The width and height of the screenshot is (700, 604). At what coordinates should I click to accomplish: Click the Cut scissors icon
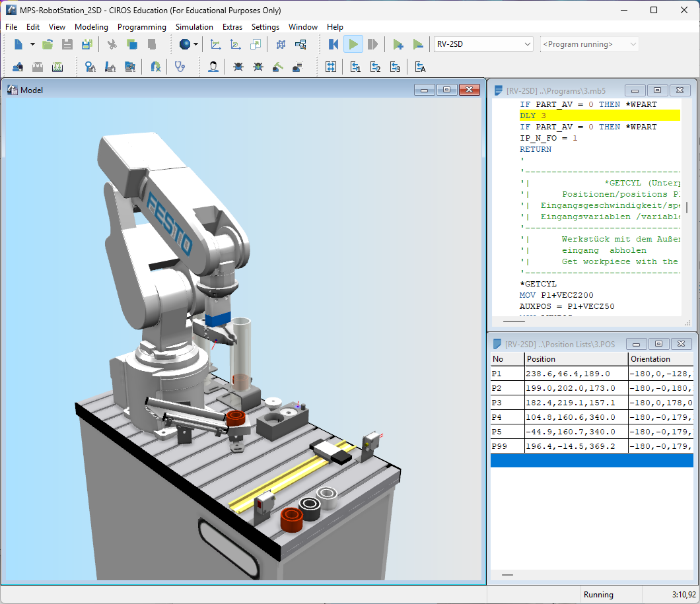(x=112, y=44)
